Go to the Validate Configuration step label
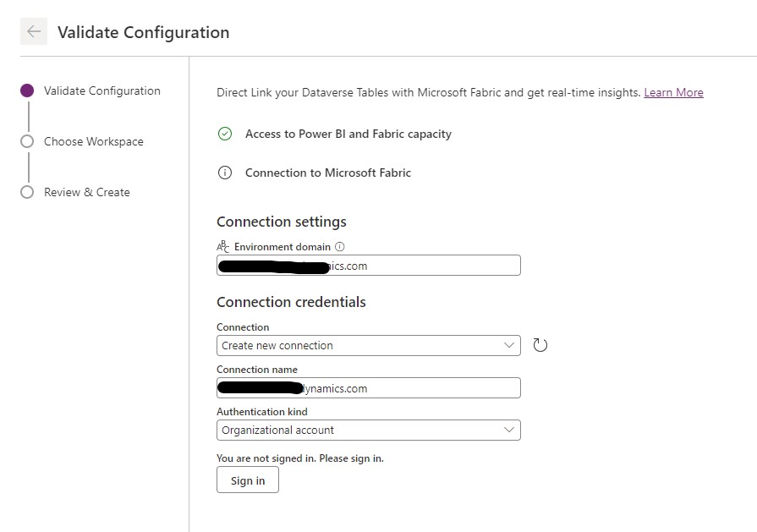The width and height of the screenshot is (757, 532). coord(101,90)
